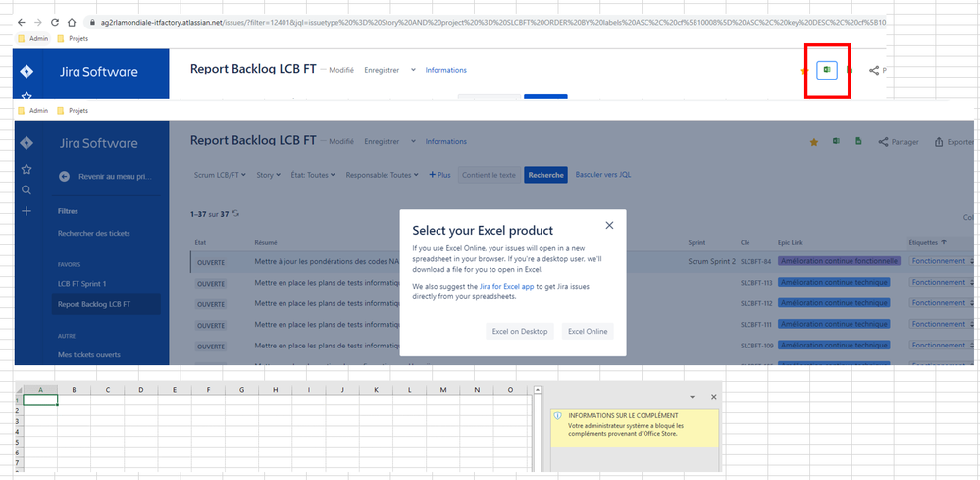The image size is (980, 480).
Task: Click the green Excel icon beside the orange star
Action: (x=836, y=142)
